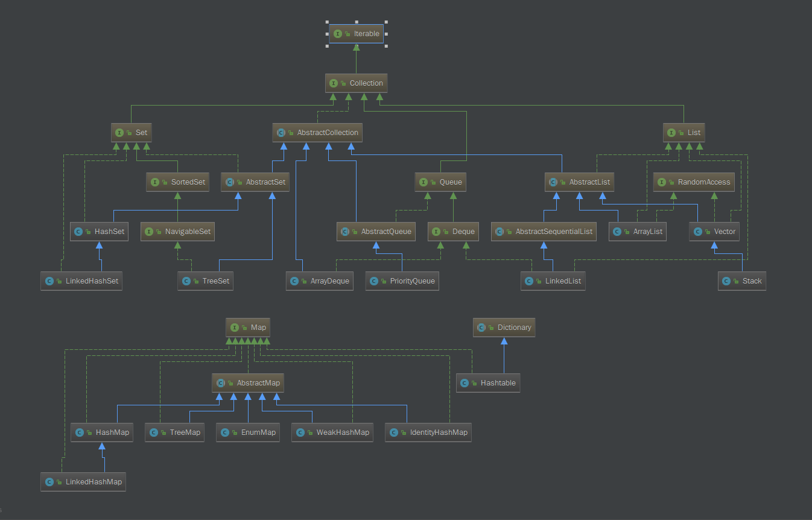Select the IdentityHashMap class node
The height and width of the screenshot is (520, 812).
(428, 433)
